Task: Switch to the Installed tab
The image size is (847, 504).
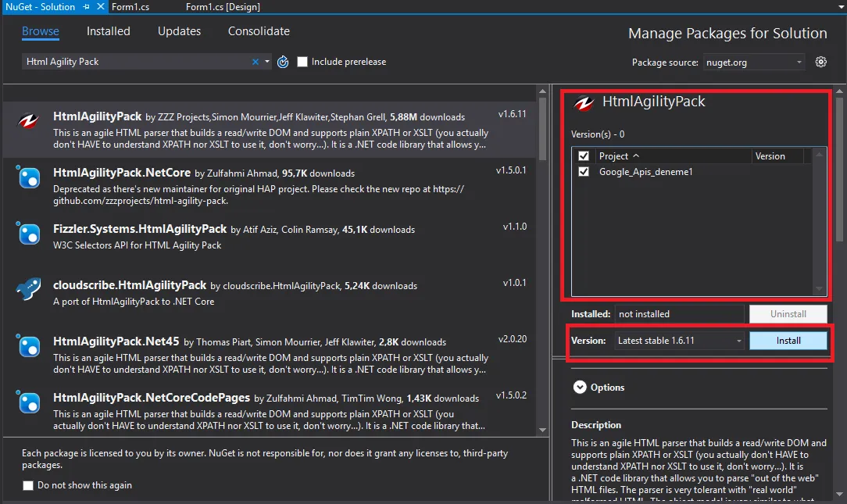Action: tap(109, 31)
